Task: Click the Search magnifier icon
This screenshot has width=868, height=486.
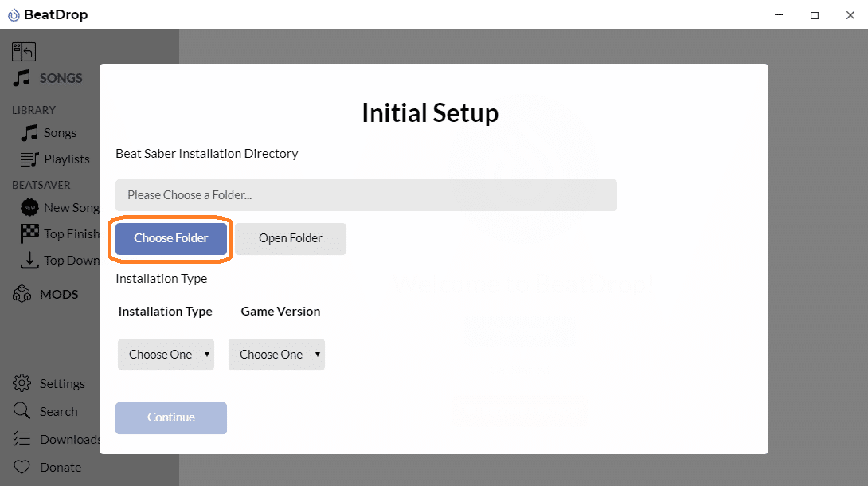Action: pos(22,411)
